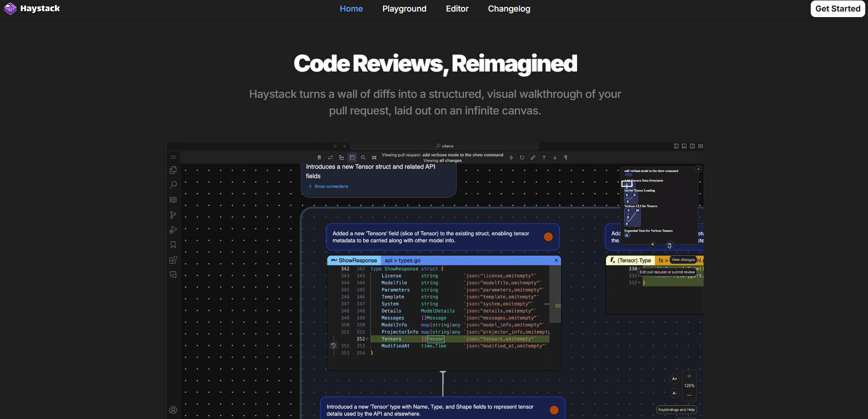Toggle the hamburger menu above the sidebar
This screenshot has width=868, height=419.
[174, 157]
